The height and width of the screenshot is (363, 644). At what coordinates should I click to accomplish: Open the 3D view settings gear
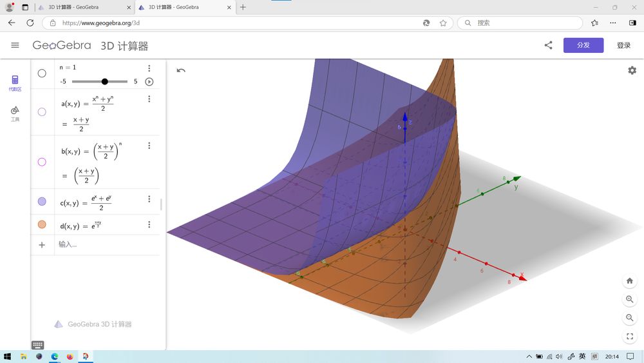632,70
